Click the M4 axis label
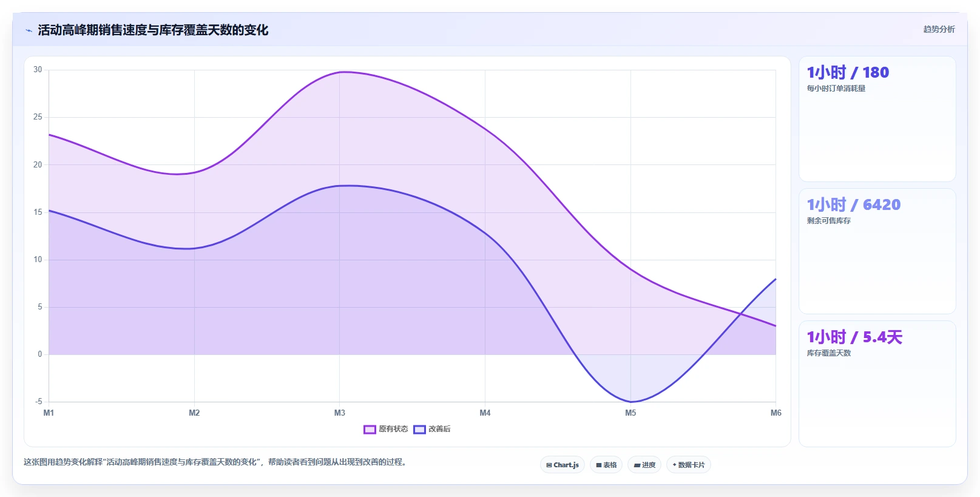The width and height of the screenshot is (980, 497). point(485,413)
